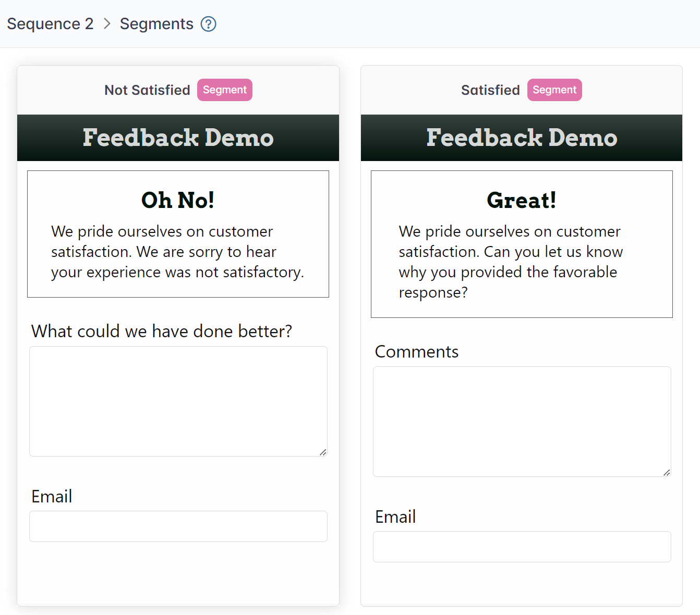Image resolution: width=700 pixels, height=615 pixels.
Task: Click the favorable response message text
Action: (x=511, y=262)
